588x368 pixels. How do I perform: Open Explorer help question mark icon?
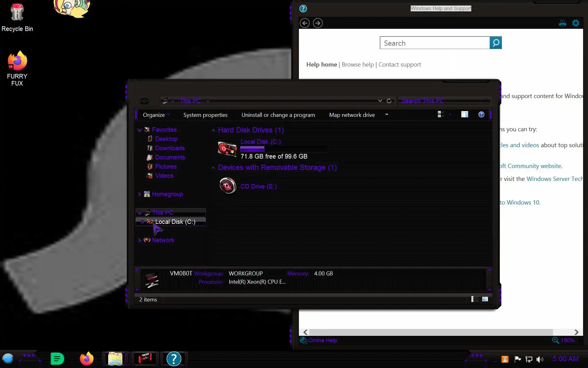481,114
